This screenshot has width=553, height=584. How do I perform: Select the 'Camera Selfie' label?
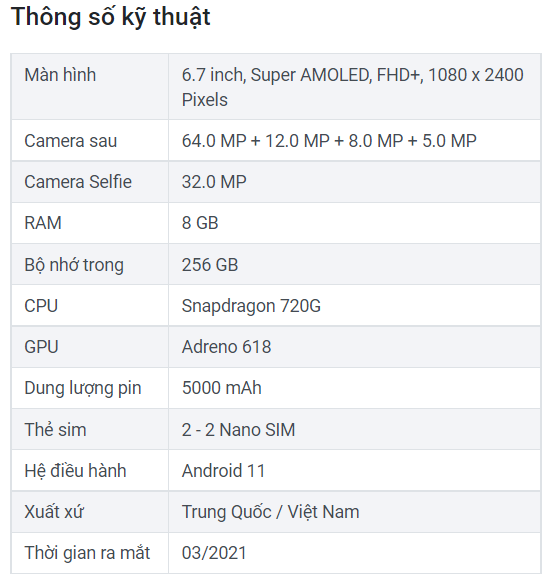pos(78,182)
